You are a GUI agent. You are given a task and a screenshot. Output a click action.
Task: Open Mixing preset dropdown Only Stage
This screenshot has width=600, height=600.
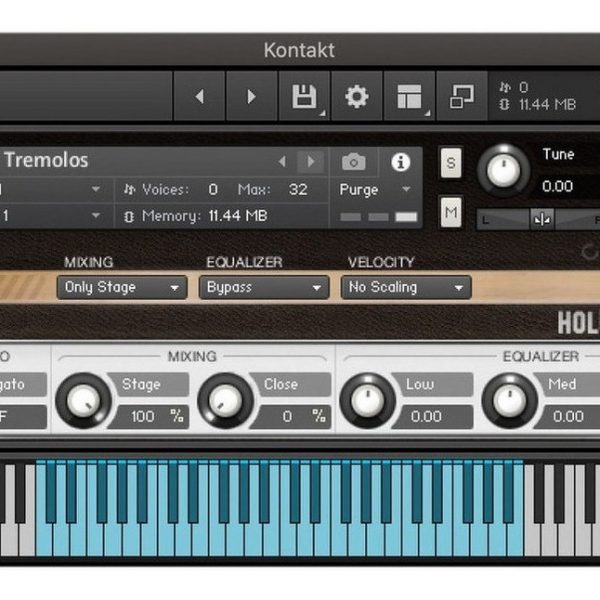tap(122, 287)
